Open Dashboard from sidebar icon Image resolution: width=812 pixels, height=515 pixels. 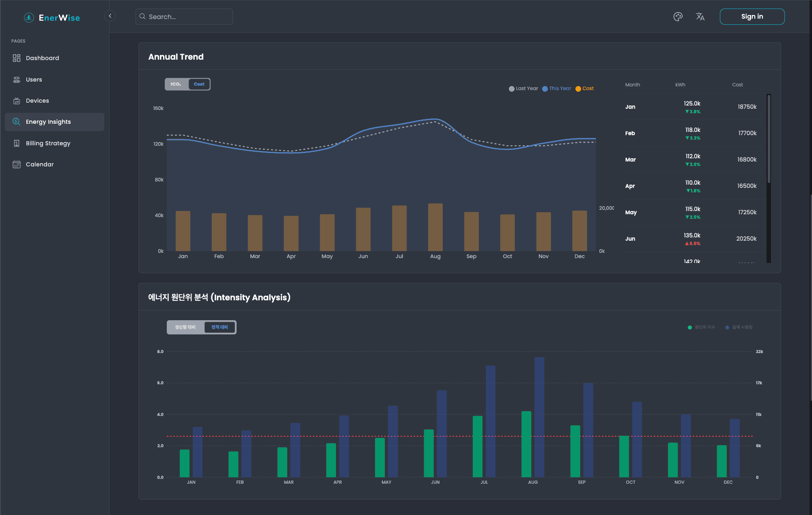pyautogui.click(x=17, y=58)
